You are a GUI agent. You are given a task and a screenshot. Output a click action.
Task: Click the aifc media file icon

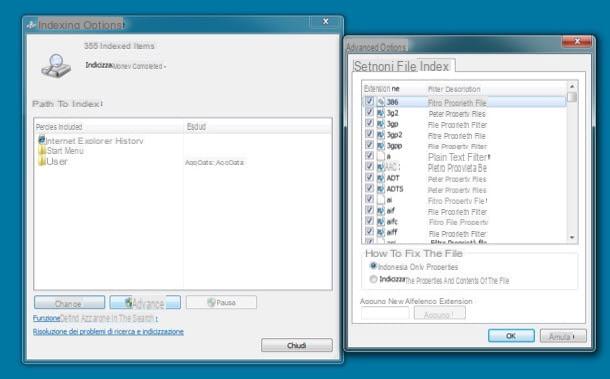coord(380,222)
